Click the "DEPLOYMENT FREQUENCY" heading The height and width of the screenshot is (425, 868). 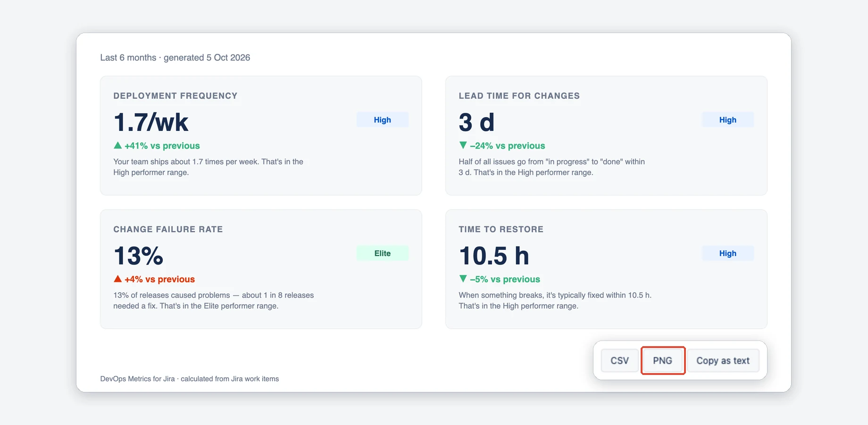click(175, 96)
